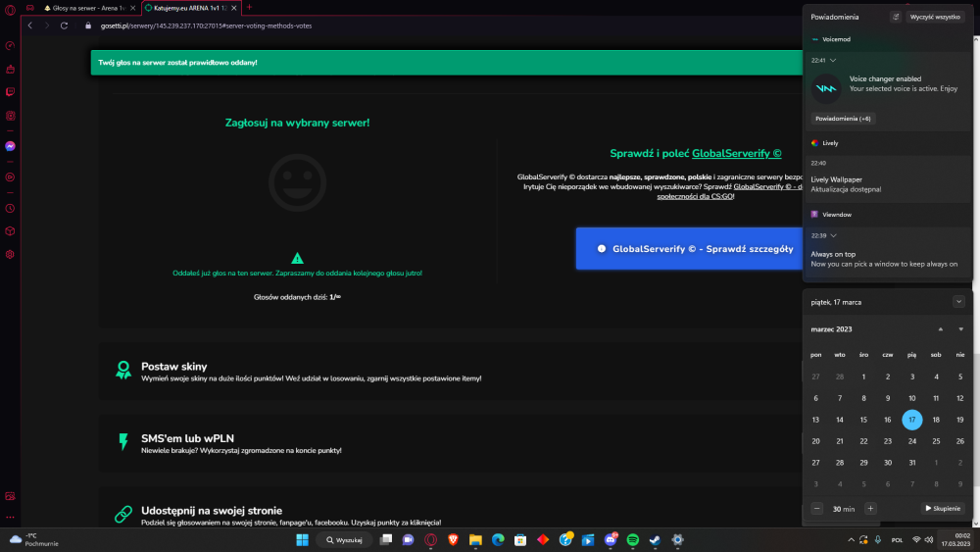Viewport: 980px width, 552px height.
Task: Open sidebar three-dots setup menu
Action: click(x=10, y=518)
